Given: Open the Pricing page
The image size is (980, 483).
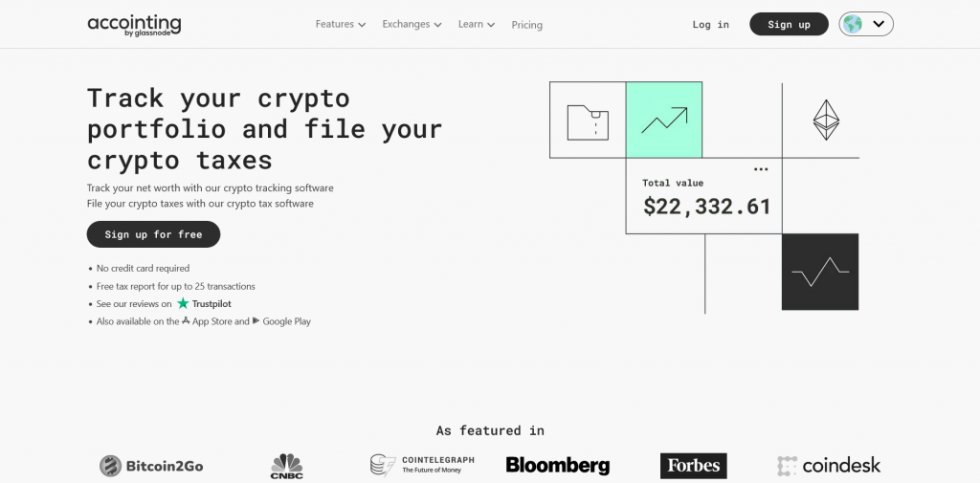Looking at the screenshot, I should point(527,25).
